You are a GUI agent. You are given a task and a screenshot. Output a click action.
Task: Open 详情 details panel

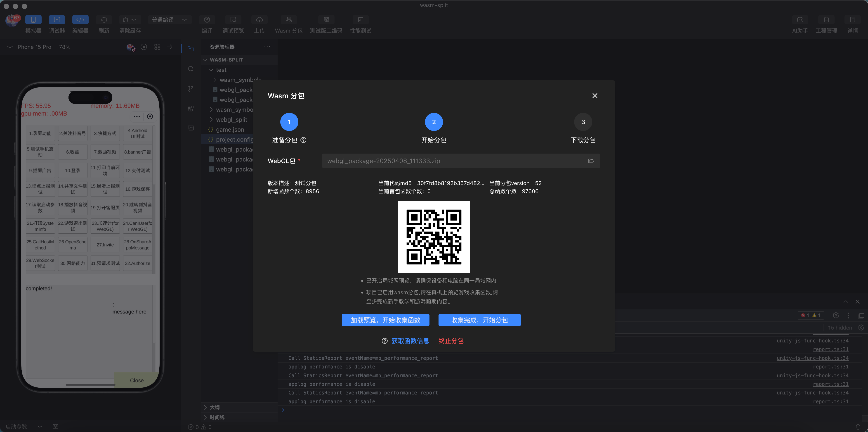pos(852,20)
